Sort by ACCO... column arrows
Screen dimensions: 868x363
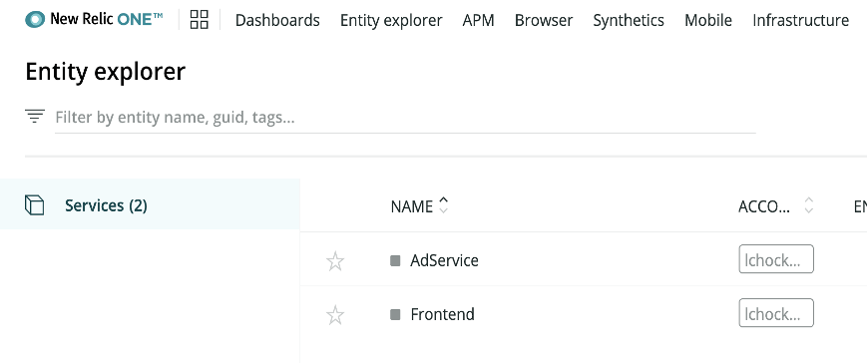(x=809, y=205)
